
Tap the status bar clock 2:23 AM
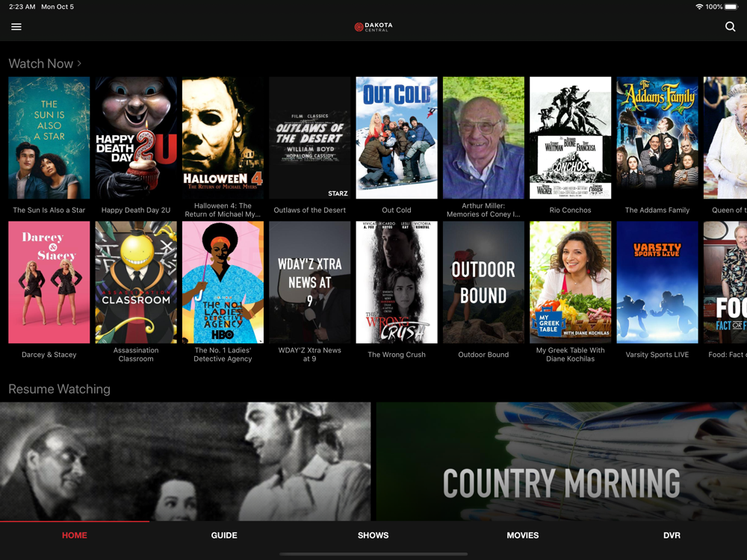[22, 7]
